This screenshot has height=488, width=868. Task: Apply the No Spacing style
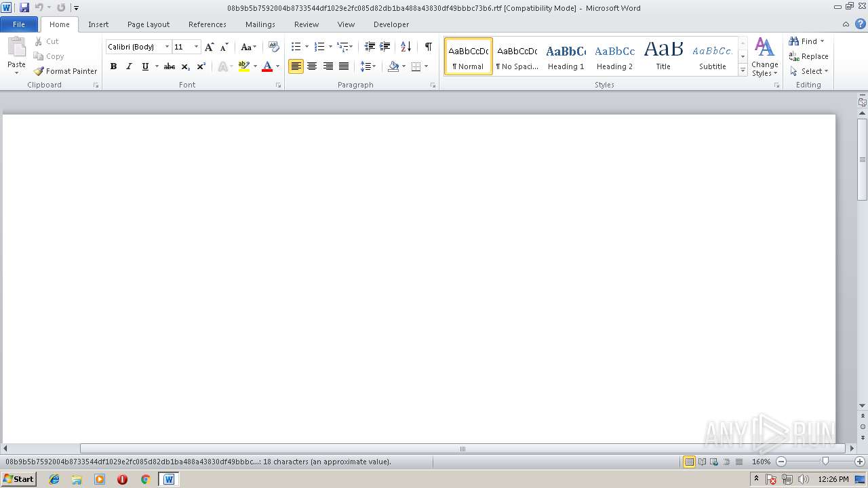(517, 56)
